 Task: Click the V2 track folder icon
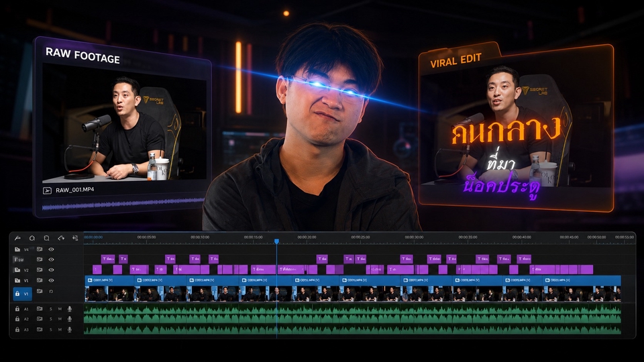pyautogui.click(x=17, y=270)
